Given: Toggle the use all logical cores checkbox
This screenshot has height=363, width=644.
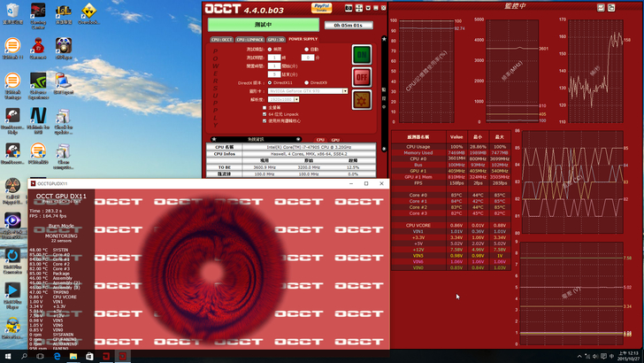Looking at the screenshot, I should [264, 121].
